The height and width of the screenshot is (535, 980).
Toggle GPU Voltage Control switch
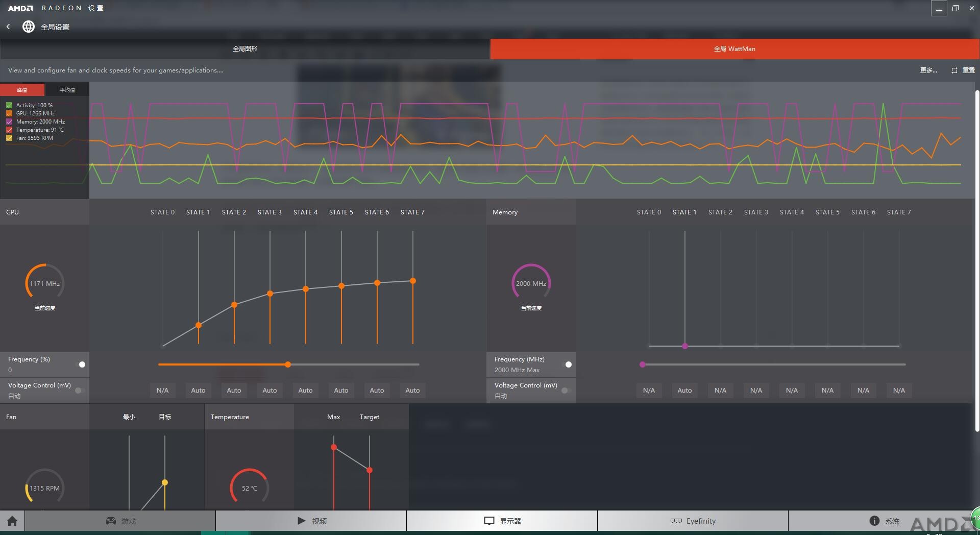tap(79, 391)
